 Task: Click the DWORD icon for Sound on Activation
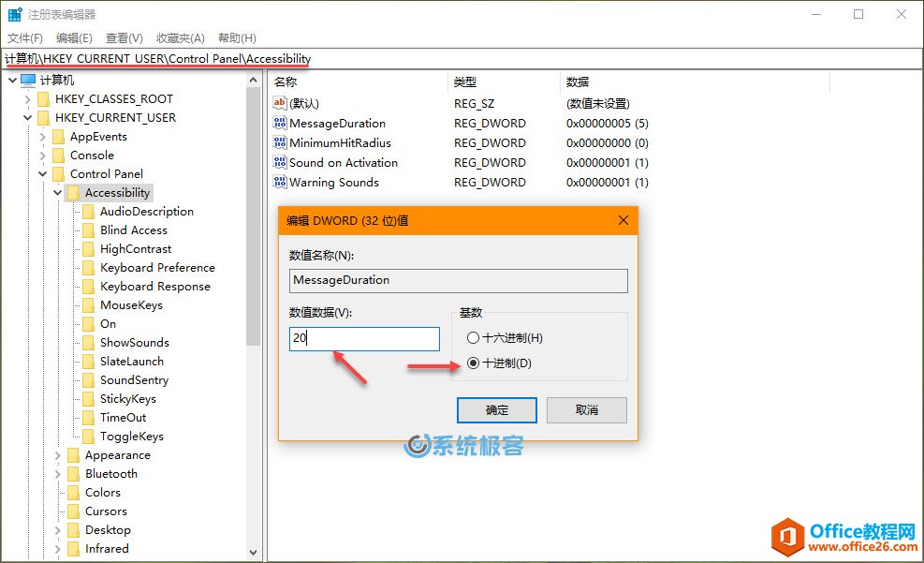pyautogui.click(x=280, y=162)
